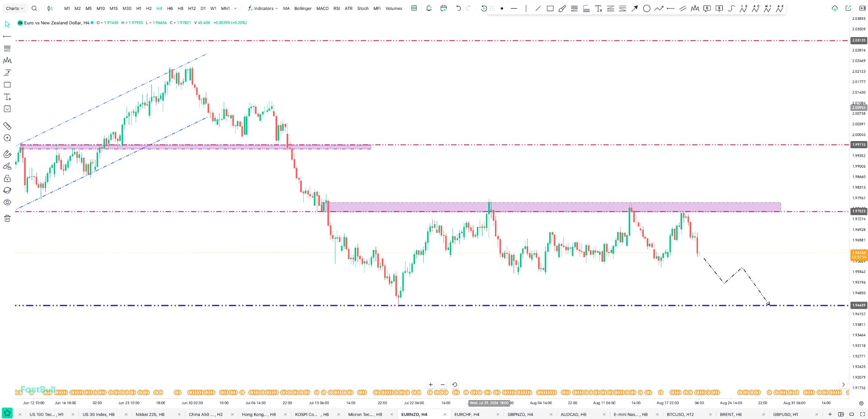Zoom in the chart with plus button
The width and height of the screenshot is (868, 419).
pyautogui.click(x=430, y=385)
